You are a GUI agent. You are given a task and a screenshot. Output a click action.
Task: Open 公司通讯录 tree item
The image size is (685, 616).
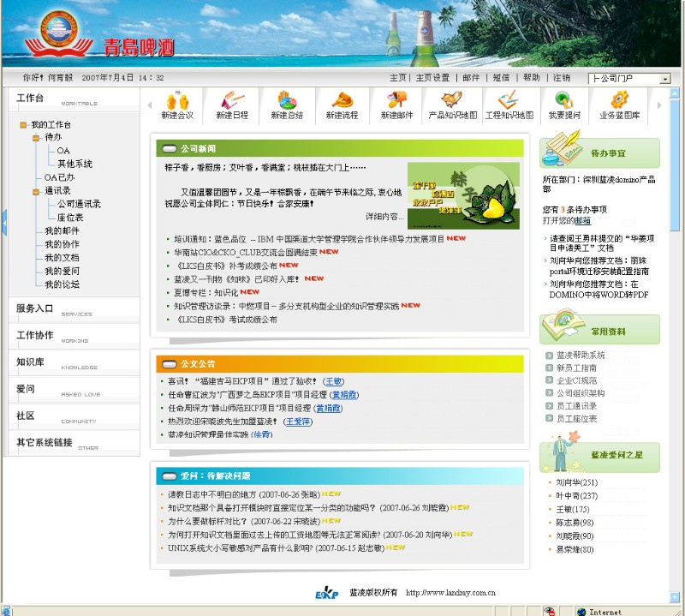click(79, 204)
